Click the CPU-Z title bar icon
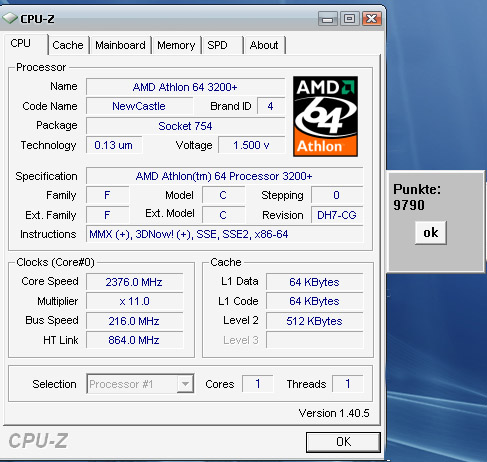 [10, 18]
